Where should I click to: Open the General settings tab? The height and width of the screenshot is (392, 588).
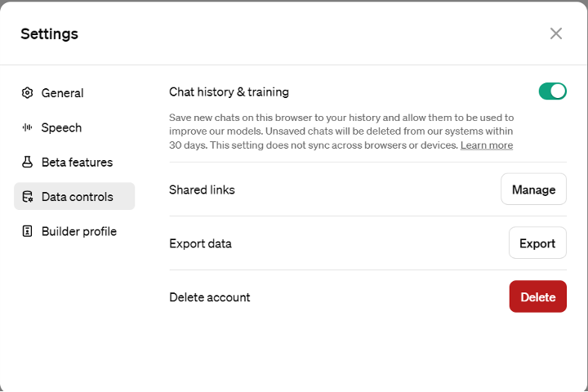click(x=62, y=93)
